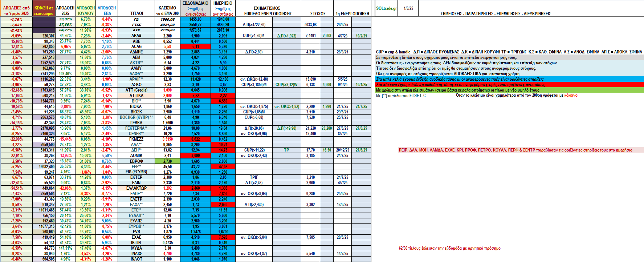The width and height of the screenshot is (644, 262).
Task: Click the EIS (ΕΣΥΜΒ) ticker cell
Action: click(x=136, y=172)
